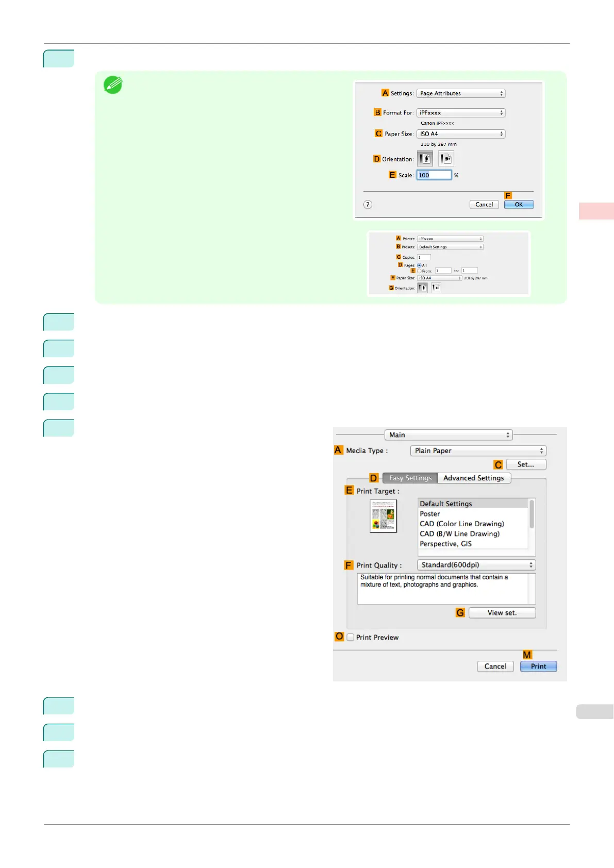The image size is (614, 868).
Task: Open the Media Type Plain Paper dropdown
Action: 478,450
